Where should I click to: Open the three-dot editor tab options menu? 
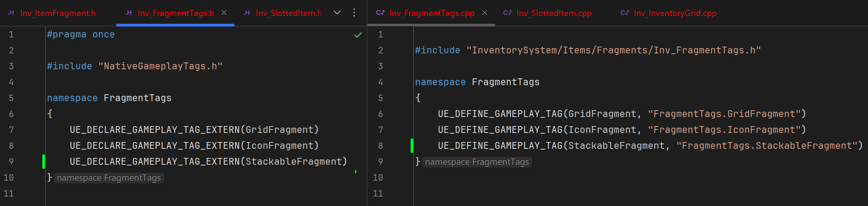click(x=354, y=12)
